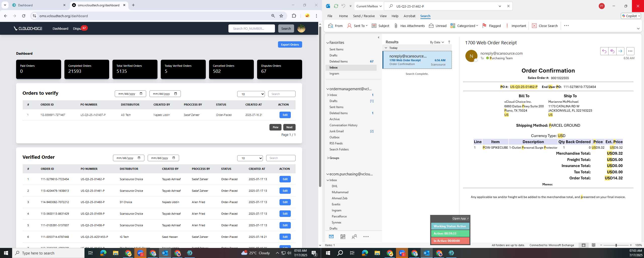This screenshot has width=644, height=258.
Task: Open Task View on left taskbar
Action: (x=91, y=253)
